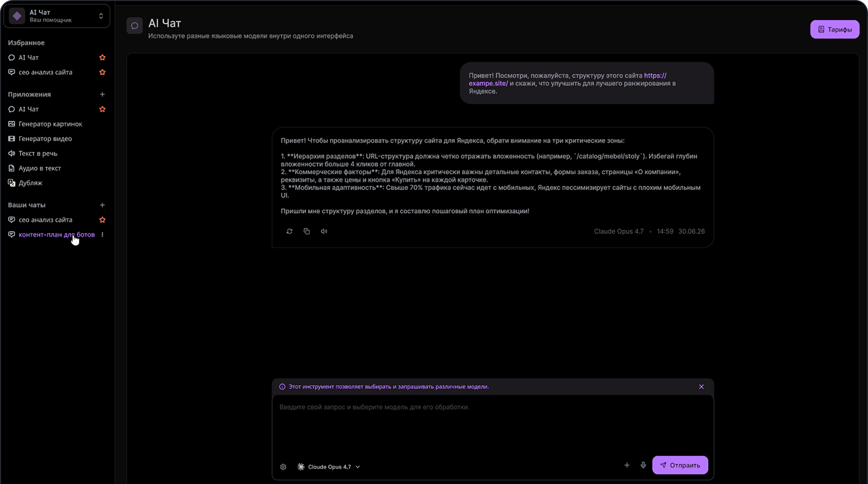Click the AI Чат header chat icon
The width and height of the screenshot is (868, 484).
[x=135, y=25]
